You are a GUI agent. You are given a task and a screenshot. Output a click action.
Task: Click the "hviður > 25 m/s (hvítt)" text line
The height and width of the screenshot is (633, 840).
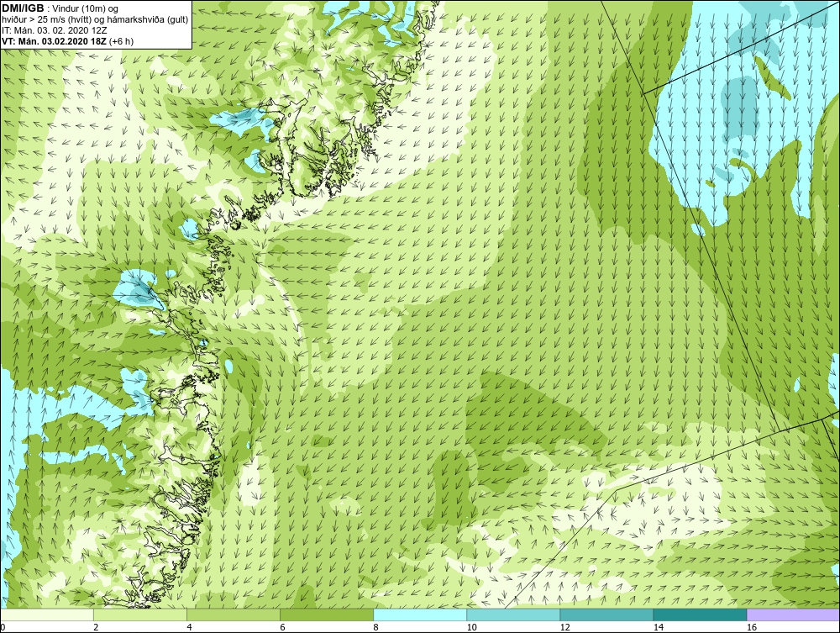pos(46,20)
